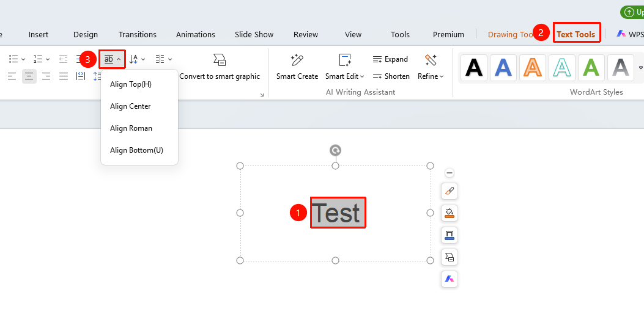This screenshot has width=644, height=317.
Task: Align text right
Action: (46, 76)
